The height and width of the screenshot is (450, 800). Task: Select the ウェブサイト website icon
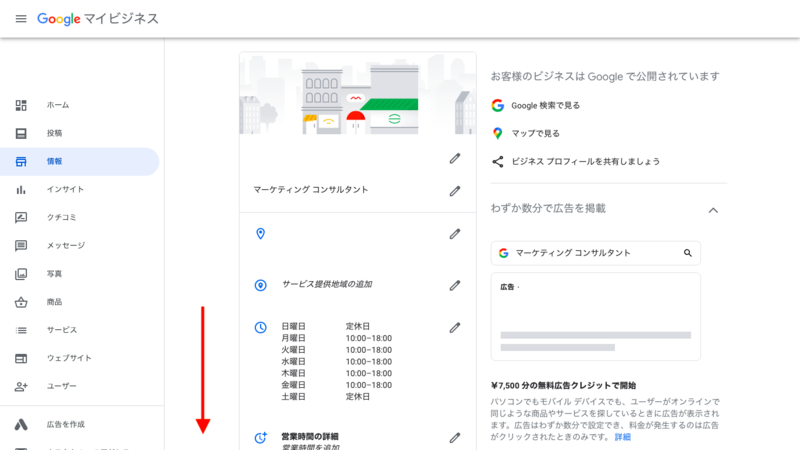pyautogui.click(x=21, y=359)
